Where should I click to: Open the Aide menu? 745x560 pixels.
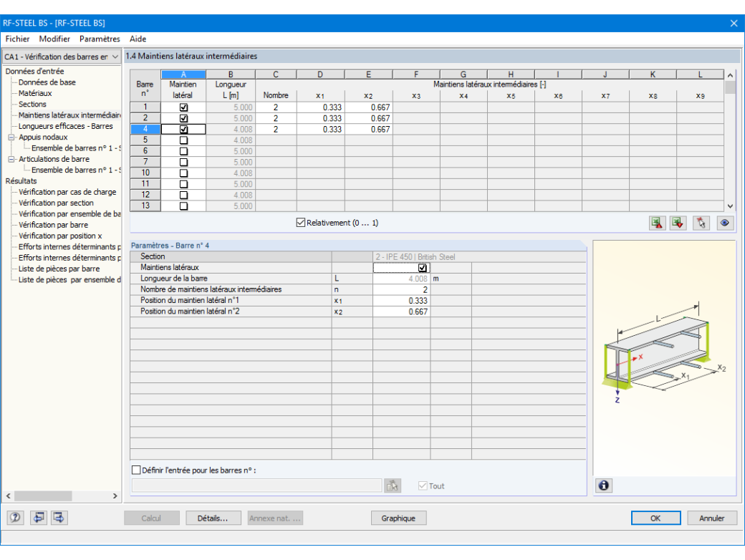click(138, 39)
